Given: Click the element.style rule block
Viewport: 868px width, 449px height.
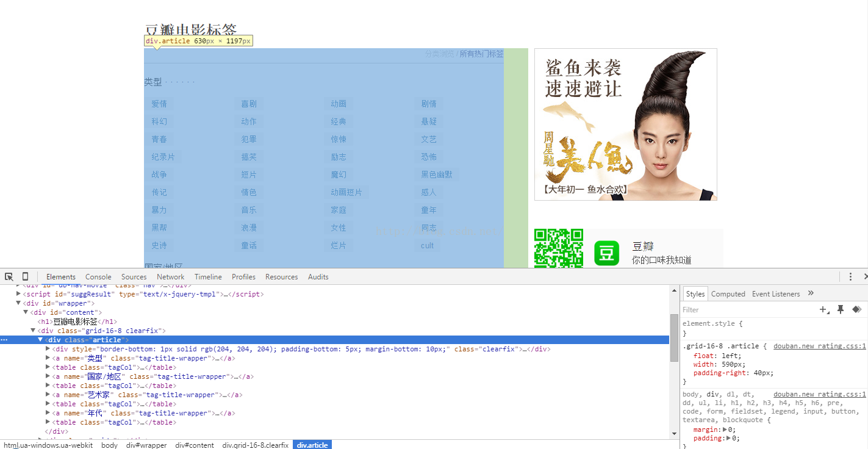Looking at the screenshot, I should coord(773,328).
